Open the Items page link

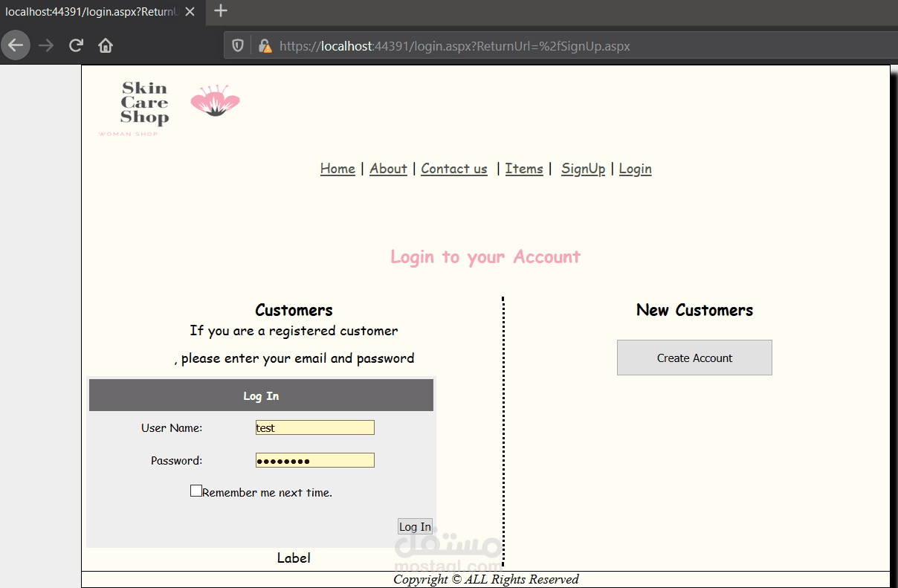click(524, 169)
